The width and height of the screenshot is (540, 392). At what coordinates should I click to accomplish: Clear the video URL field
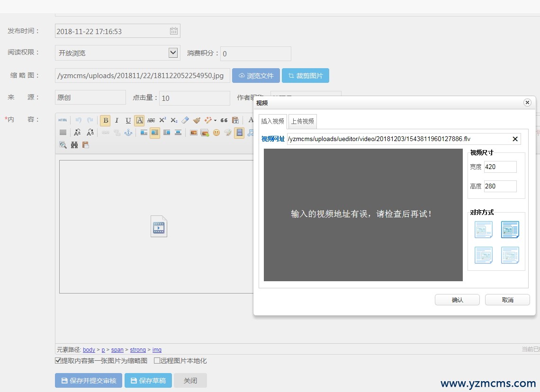(x=515, y=139)
